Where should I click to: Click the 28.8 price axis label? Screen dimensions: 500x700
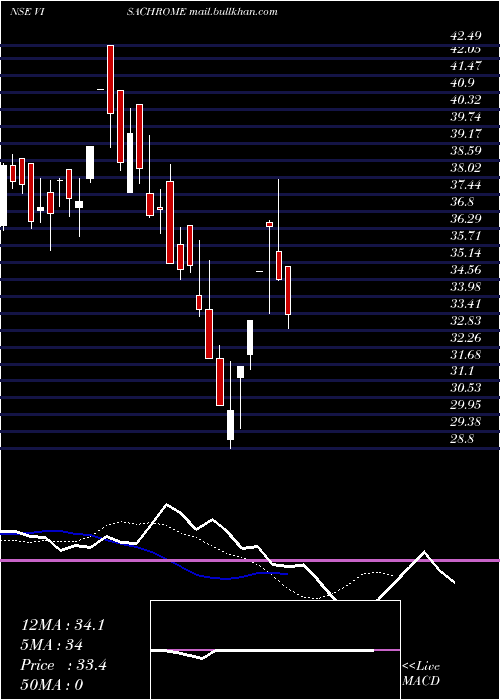pyautogui.click(x=462, y=438)
